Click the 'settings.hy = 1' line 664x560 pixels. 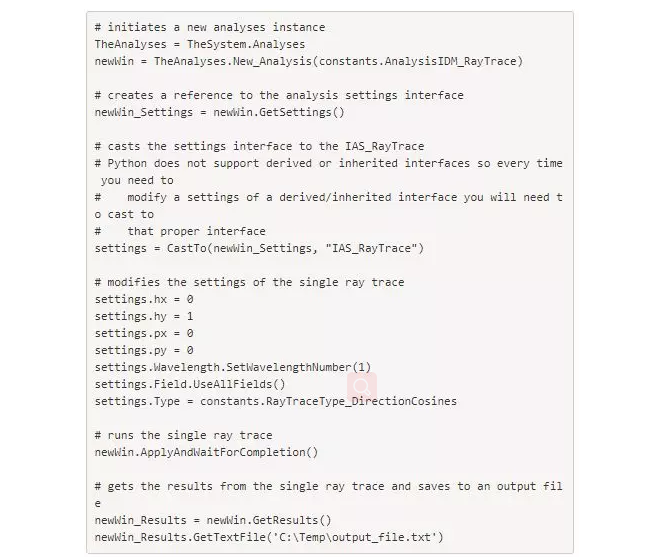click(144, 316)
